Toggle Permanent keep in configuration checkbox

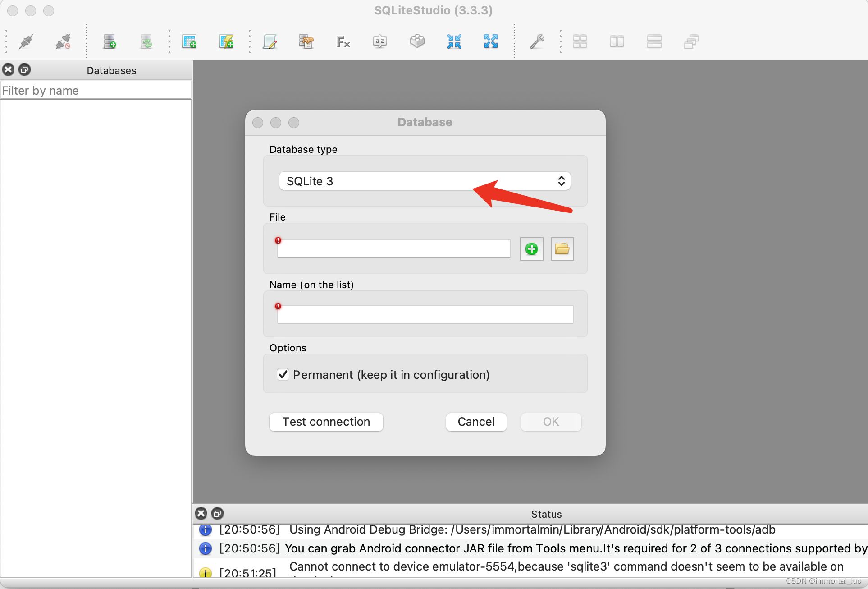[283, 374]
